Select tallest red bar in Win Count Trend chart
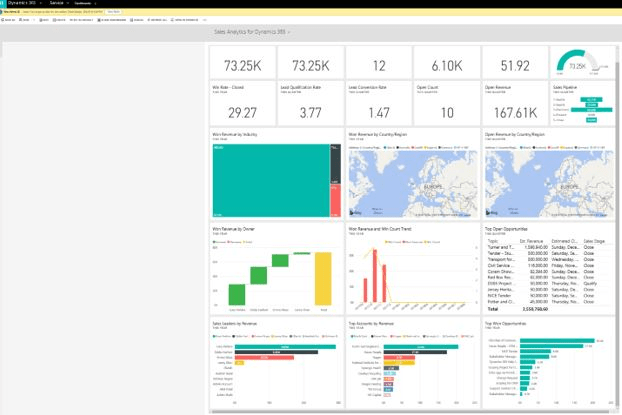Screen dimensions: 622x415 tap(375, 276)
